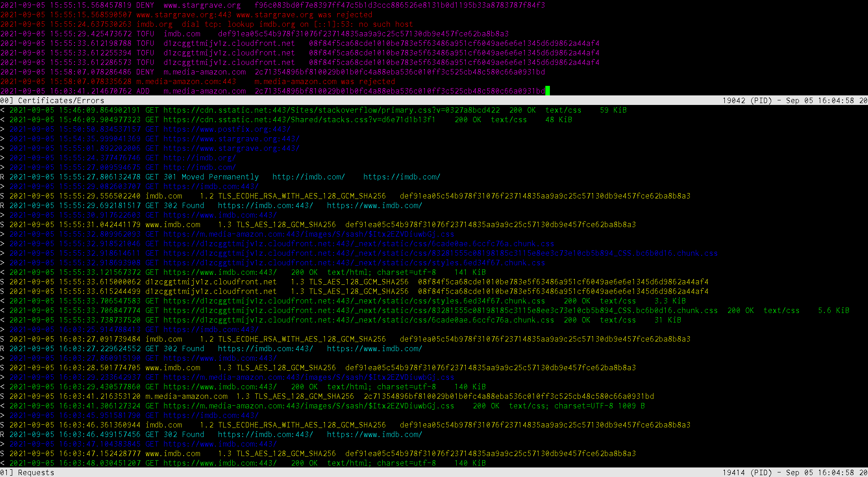Click imdb.com host in the 16:03:27.091739484 row
This screenshot has width=868, height=477.
[x=164, y=339]
